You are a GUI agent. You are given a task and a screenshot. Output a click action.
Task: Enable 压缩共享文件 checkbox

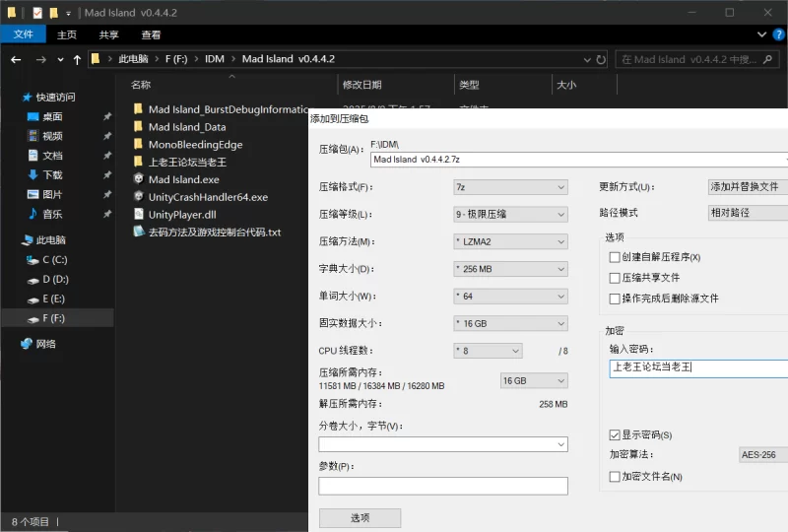(x=614, y=278)
